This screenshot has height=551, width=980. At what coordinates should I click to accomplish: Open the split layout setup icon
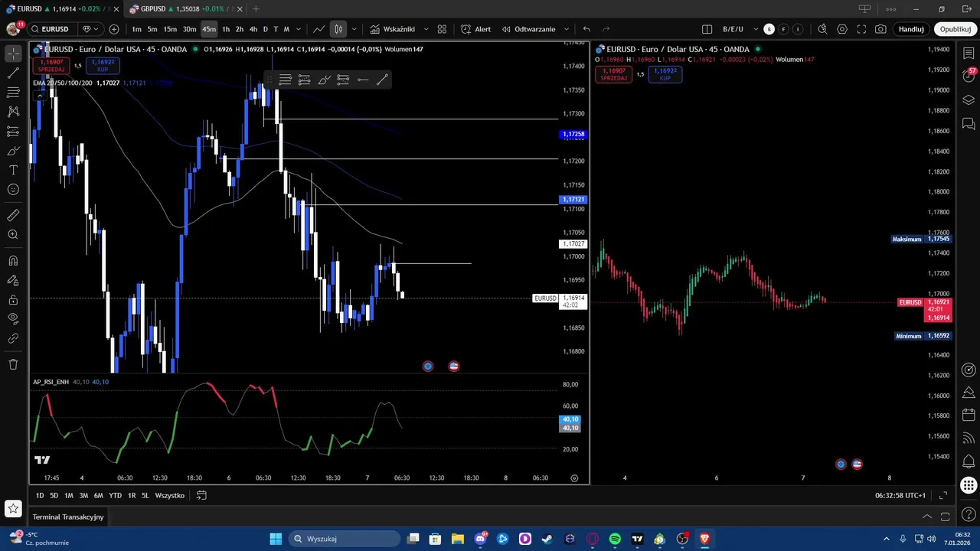[x=707, y=29]
